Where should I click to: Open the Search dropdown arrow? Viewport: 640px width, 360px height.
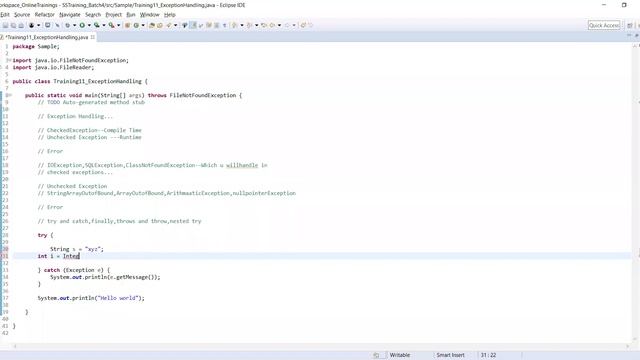click(176, 25)
